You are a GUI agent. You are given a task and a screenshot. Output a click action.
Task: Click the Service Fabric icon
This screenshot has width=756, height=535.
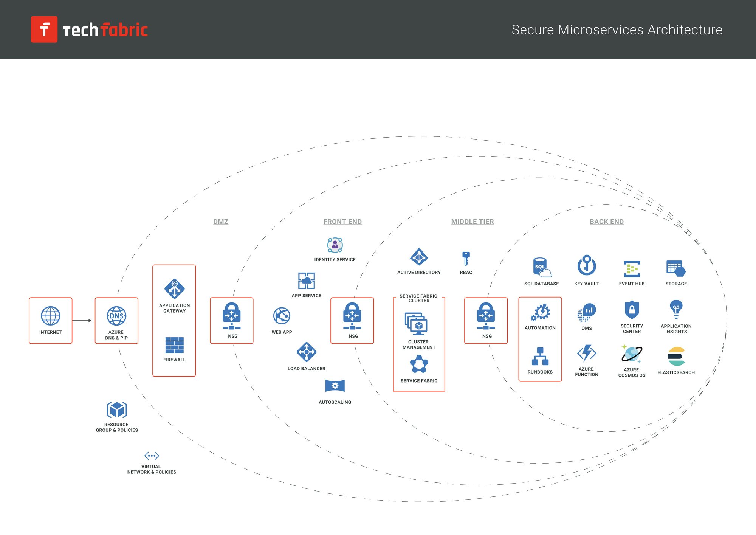[x=419, y=364]
